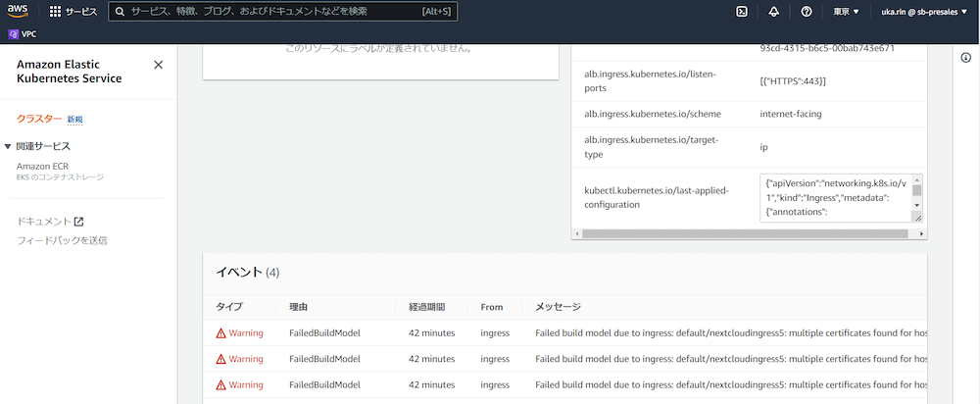Open the notifications bell

tap(773, 12)
